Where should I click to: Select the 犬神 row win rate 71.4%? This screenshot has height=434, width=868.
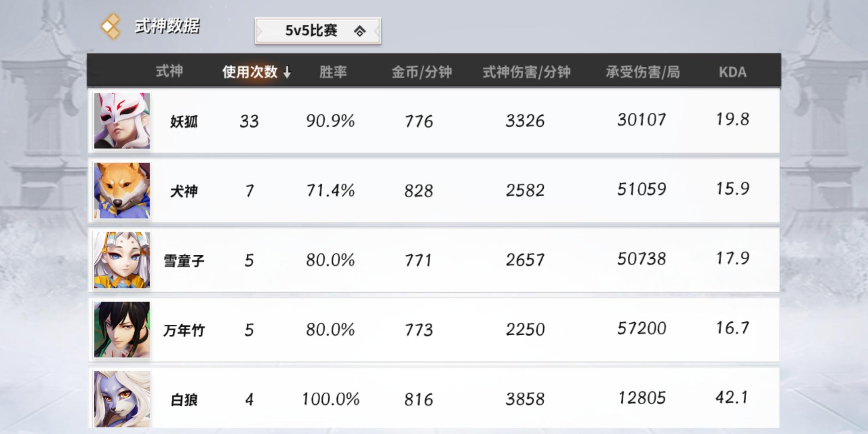click(330, 190)
